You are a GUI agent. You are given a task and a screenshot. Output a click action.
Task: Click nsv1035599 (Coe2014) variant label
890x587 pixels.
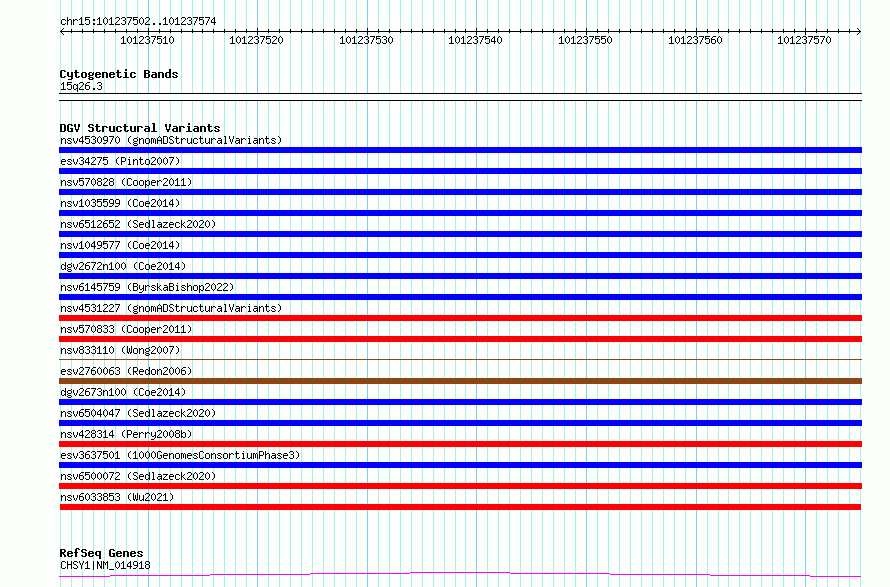click(120, 203)
